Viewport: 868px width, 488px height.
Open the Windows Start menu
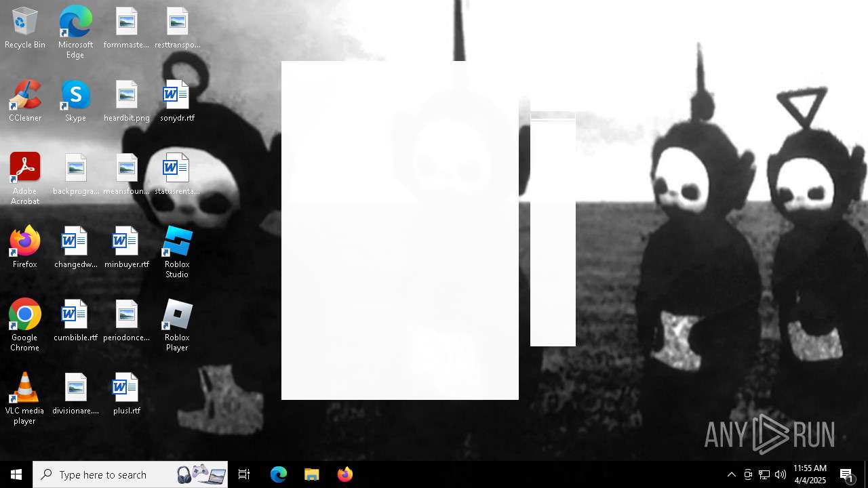click(x=16, y=474)
